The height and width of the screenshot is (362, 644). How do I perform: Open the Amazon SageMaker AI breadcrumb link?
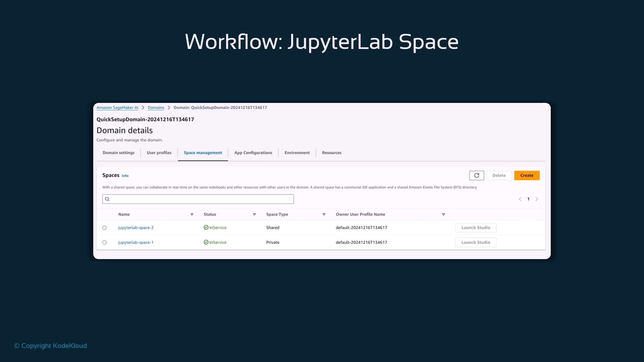coord(117,108)
